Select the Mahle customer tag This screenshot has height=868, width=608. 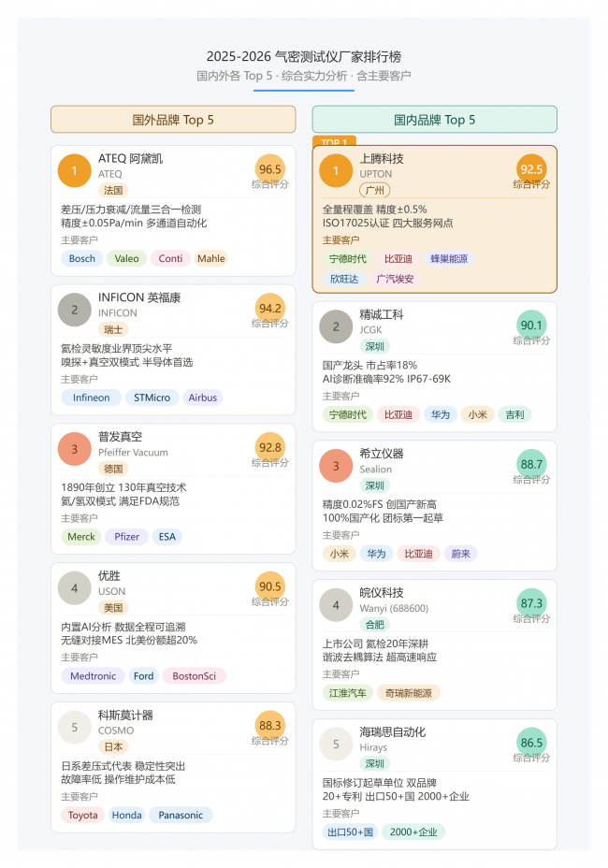(x=211, y=258)
